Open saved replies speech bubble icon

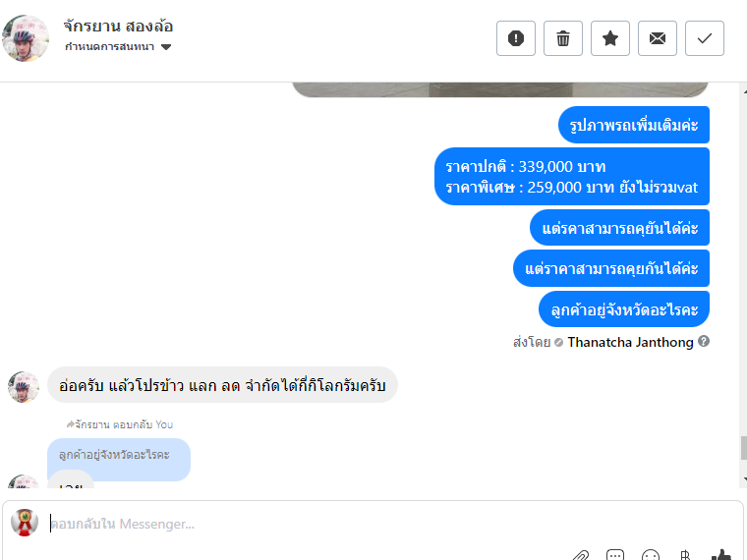[615, 555]
